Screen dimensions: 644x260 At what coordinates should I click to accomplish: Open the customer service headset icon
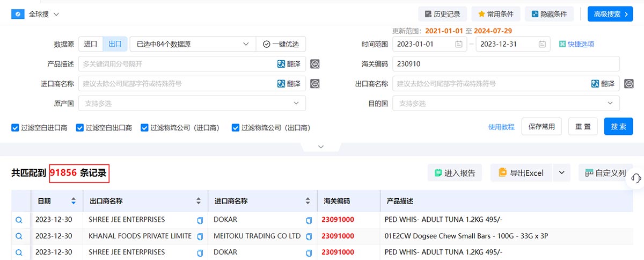(x=636, y=178)
